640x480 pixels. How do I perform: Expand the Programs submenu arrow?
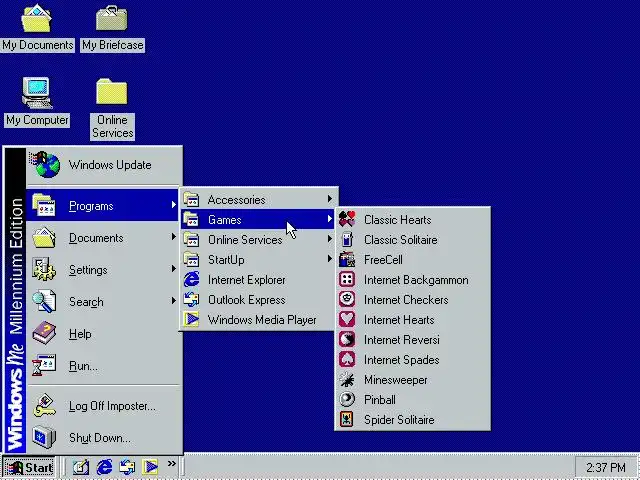pos(173,205)
